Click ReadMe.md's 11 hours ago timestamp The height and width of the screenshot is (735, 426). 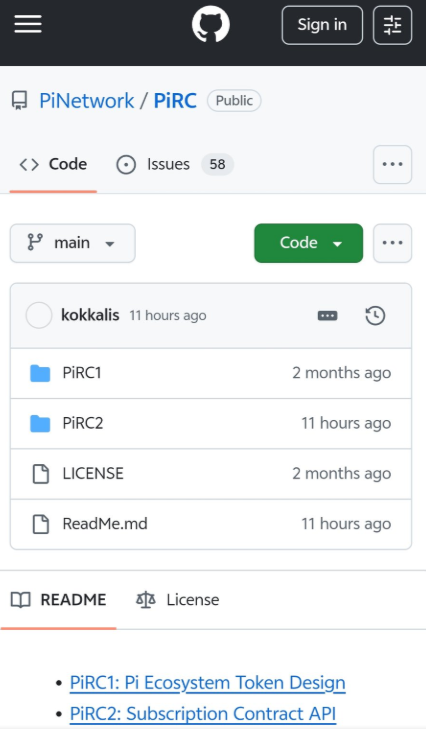pos(346,524)
